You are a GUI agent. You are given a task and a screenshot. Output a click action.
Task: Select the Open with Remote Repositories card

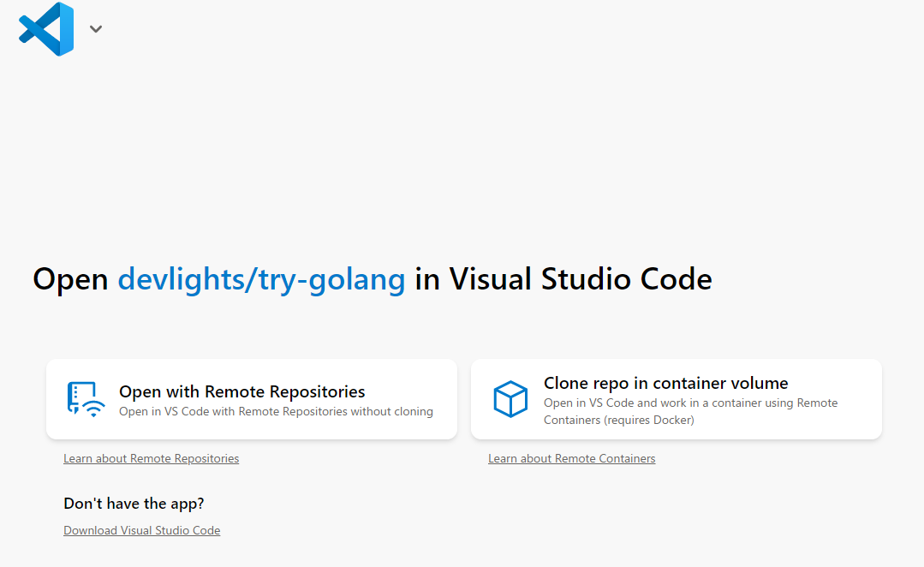point(251,398)
